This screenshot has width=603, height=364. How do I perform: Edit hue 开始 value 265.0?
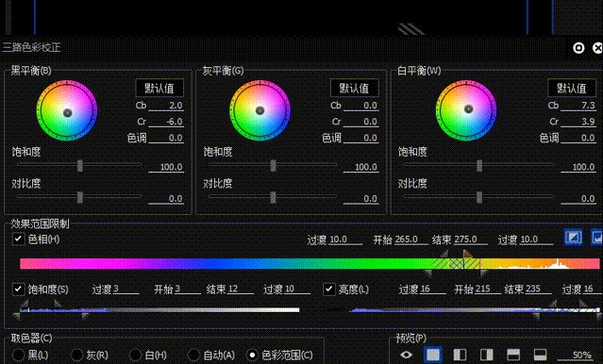pyautogui.click(x=411, y=240)
